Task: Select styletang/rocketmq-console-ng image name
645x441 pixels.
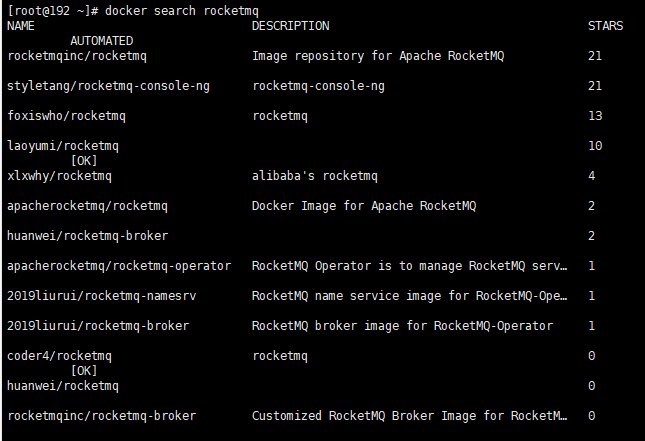Action: [109, 86]
